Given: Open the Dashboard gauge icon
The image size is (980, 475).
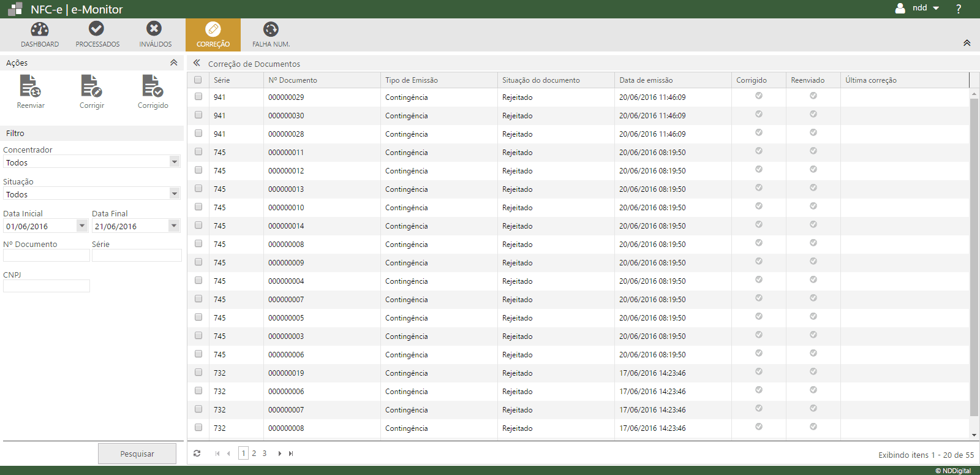Looking at the screenshot, I should click(40, 29).
